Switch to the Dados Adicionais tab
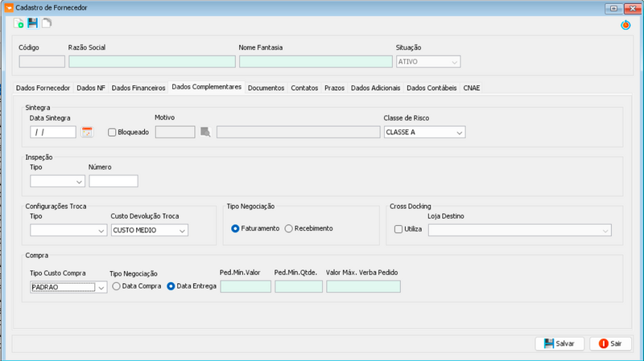The height and width of the screenshot is (361, 644). click(x=375, y=88)
